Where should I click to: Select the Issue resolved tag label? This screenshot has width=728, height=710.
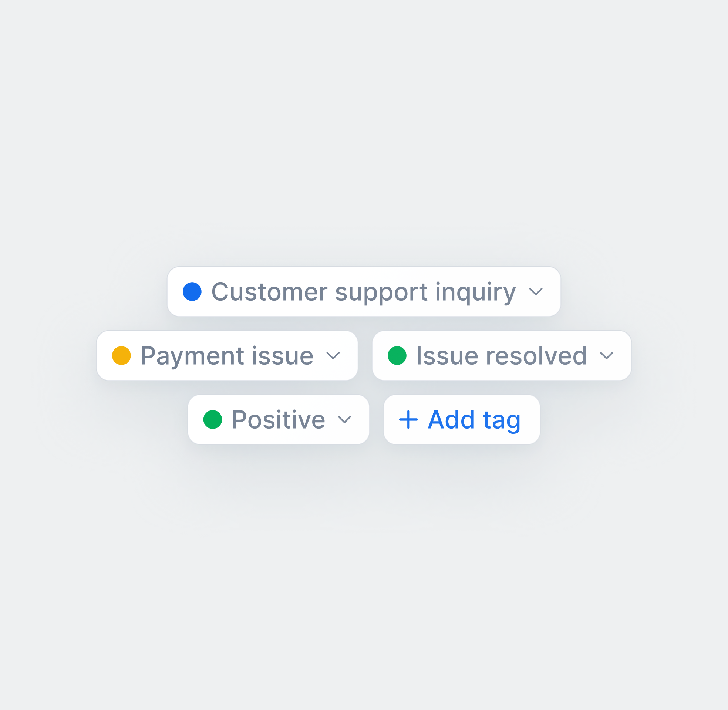click(x=502, y=355)
